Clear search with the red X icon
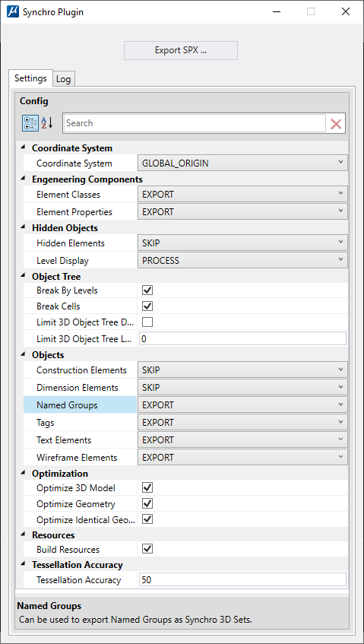Screen dimensions: 364x644 pyautogui.click(x=336, y=123)
